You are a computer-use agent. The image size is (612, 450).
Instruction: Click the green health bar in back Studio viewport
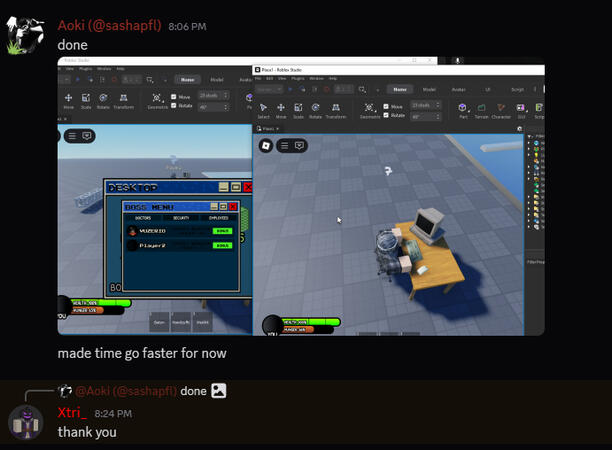click(101, 303)
